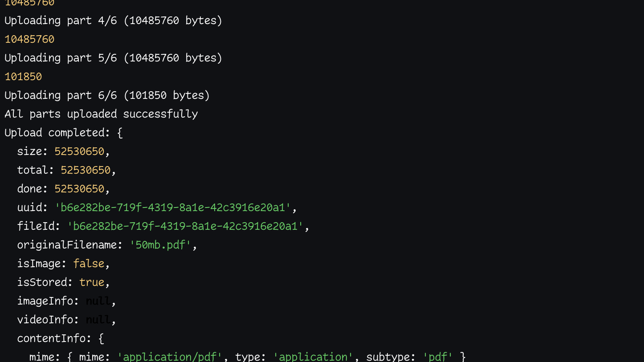This screenshot has width=644, height=362.
Task: Click the uuid string value
Action: click(173, 207)
